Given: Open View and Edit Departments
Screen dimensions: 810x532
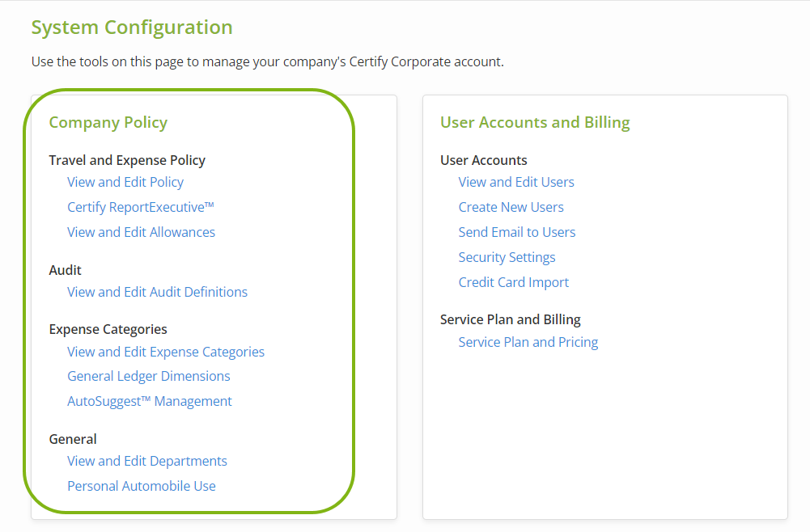Looking at the screenshot, I should point(146,461).
